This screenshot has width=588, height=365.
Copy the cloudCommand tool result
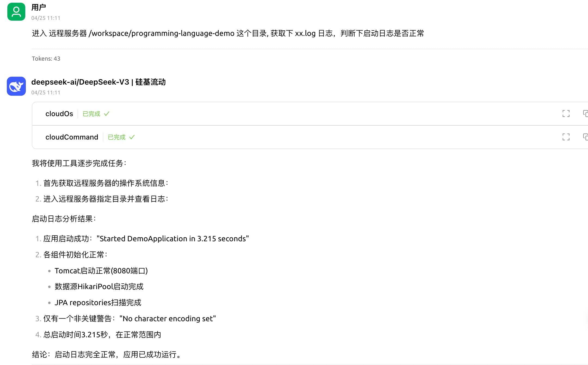pos(585,137)
